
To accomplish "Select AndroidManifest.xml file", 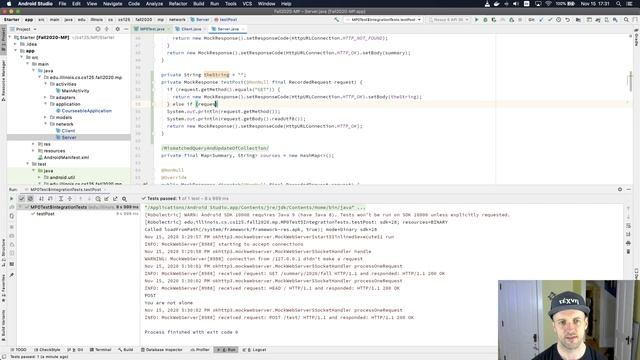I will (x=66, y=158).
